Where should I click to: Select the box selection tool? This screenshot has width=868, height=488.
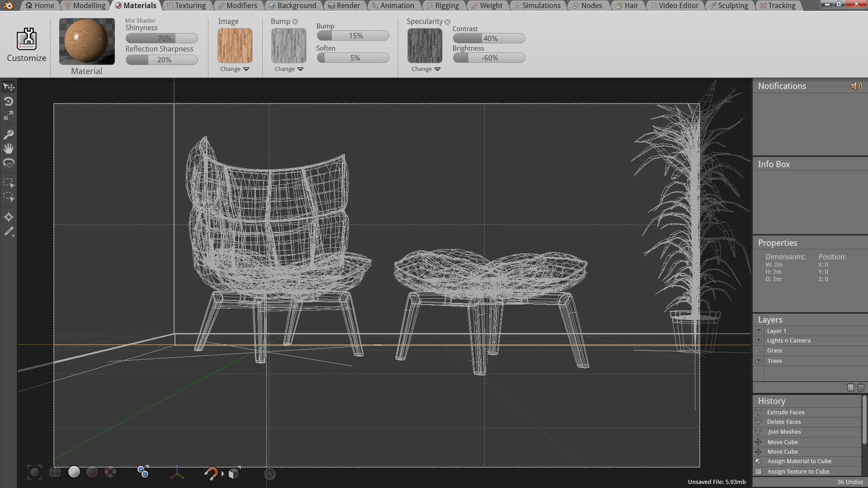coord(9,183)
